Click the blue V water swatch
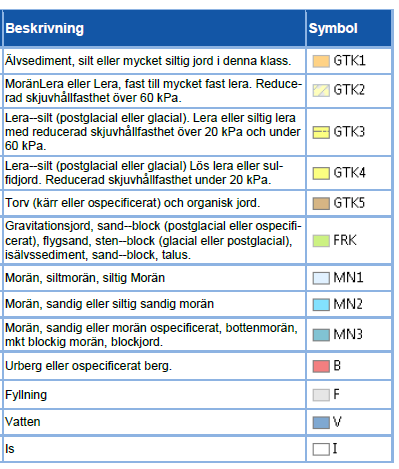 (x=321, y=423)
